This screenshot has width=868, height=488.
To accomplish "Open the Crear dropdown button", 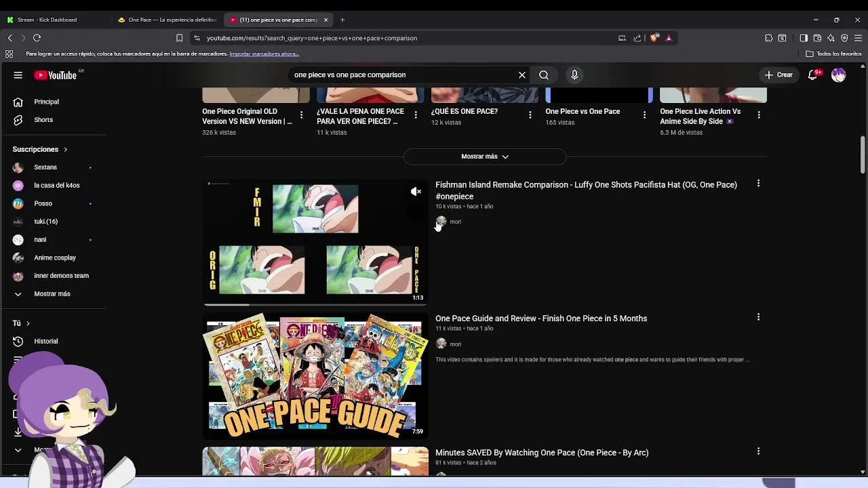I will point(778,75).
